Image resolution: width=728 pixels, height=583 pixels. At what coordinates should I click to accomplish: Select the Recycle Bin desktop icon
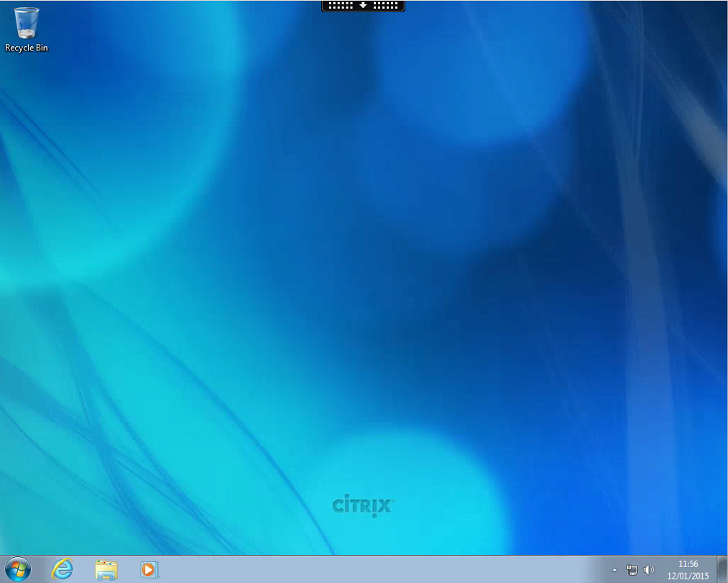coord(27,30)
